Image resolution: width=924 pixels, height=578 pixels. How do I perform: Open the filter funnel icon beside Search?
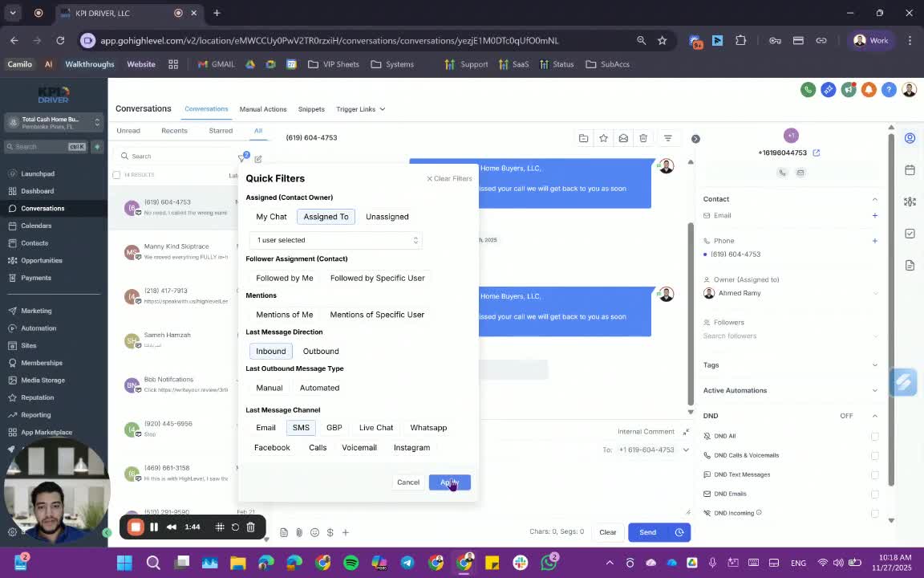coord(241,158)
